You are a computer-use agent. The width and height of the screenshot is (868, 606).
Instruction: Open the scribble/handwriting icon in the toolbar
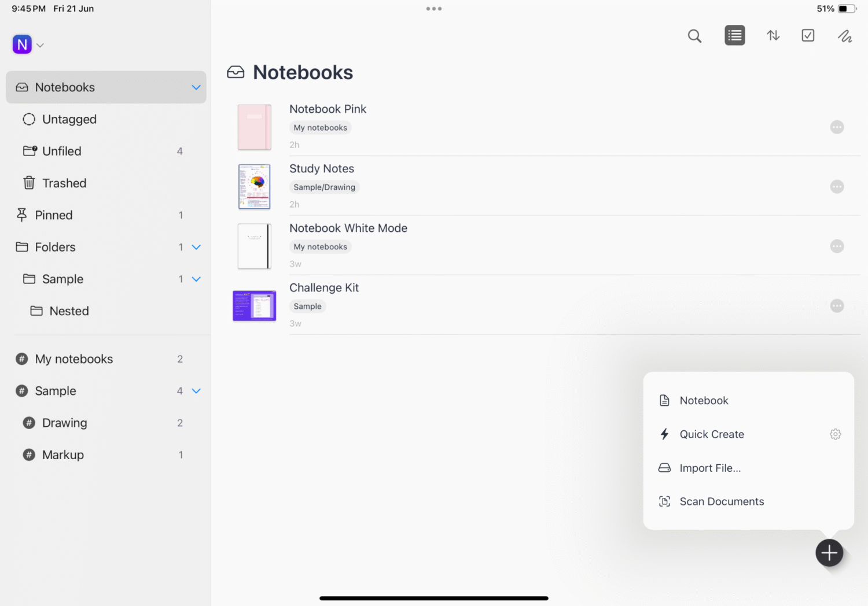[x=845, y=36]
